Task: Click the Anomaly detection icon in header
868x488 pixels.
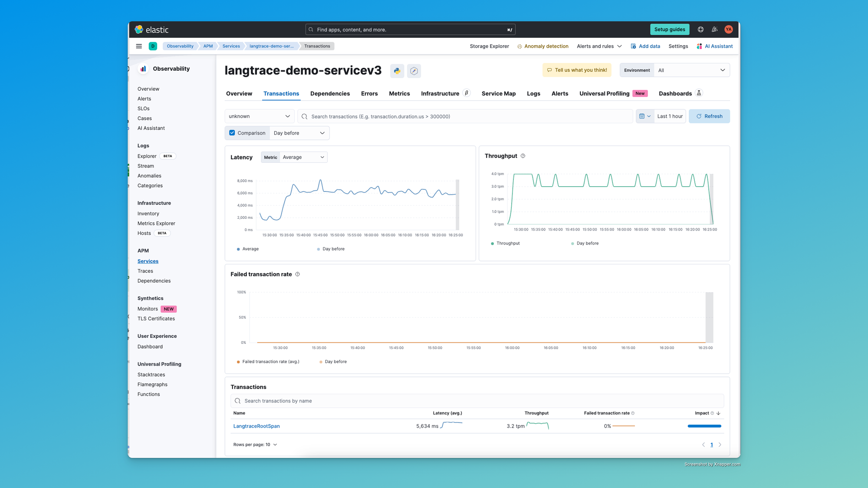Action: 519,46
